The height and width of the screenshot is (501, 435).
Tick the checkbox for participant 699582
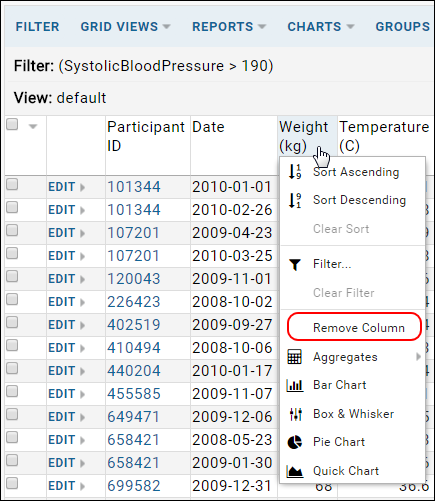tap(12, 484)
